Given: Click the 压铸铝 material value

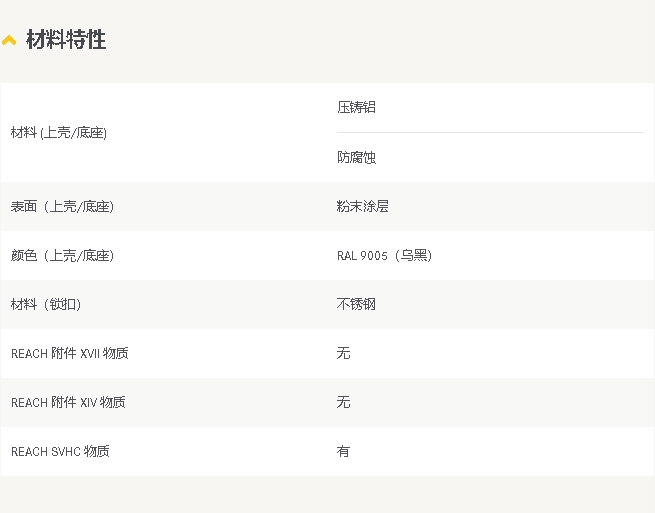Looking at the screenshot, I should (356, 107).
